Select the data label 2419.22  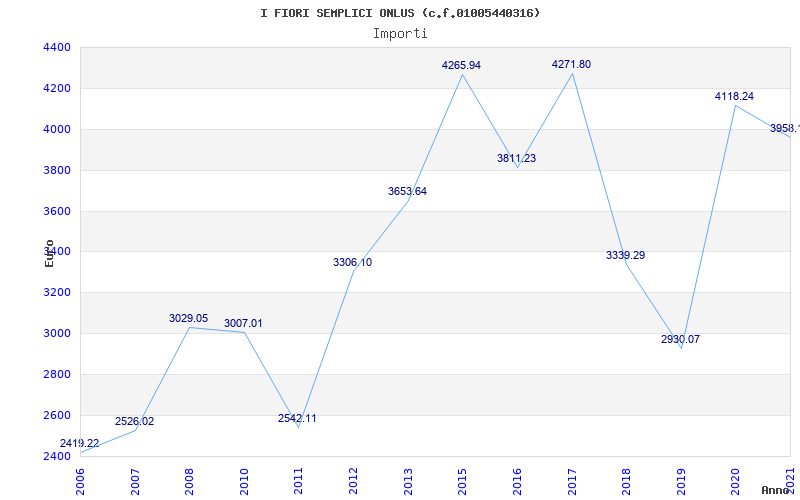pos(80,443)
